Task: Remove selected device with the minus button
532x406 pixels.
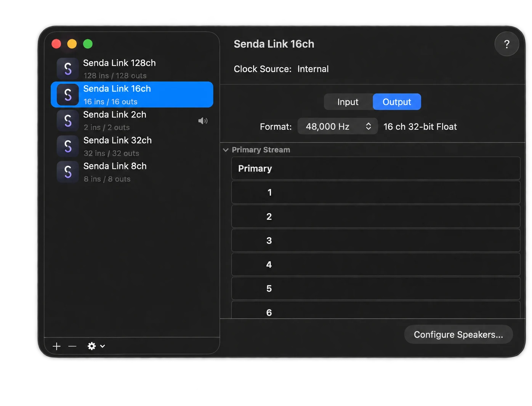Action: (x=72, y=346)
